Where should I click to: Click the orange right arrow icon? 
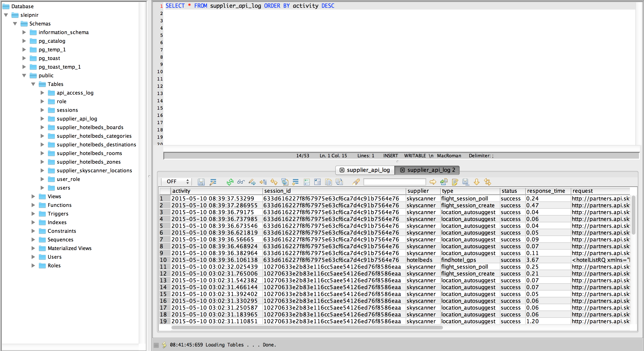(x=433, y=182)
